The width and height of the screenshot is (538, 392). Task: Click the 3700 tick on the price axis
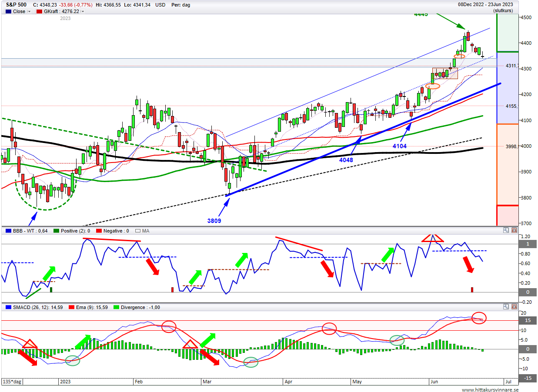click(526, 223)
